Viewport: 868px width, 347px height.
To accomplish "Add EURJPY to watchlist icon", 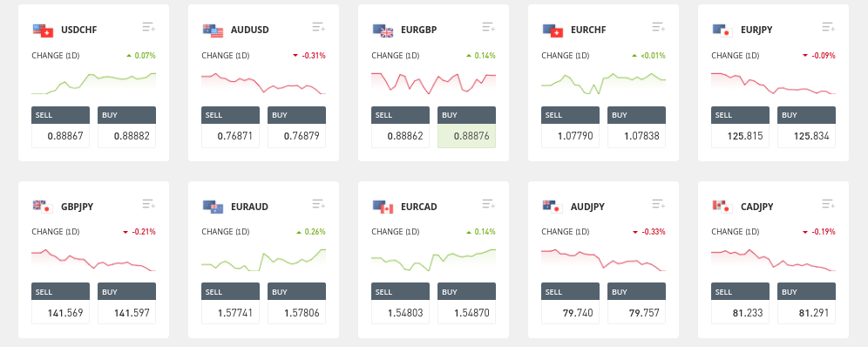I will 829,26.
